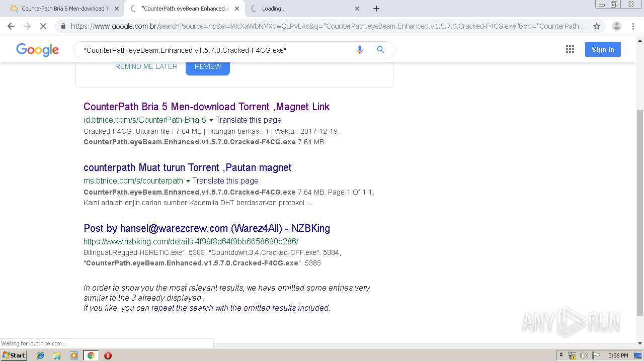Expand options arrow beside id.btnice.com URL

pyautogui.click(x=211, y=120)
